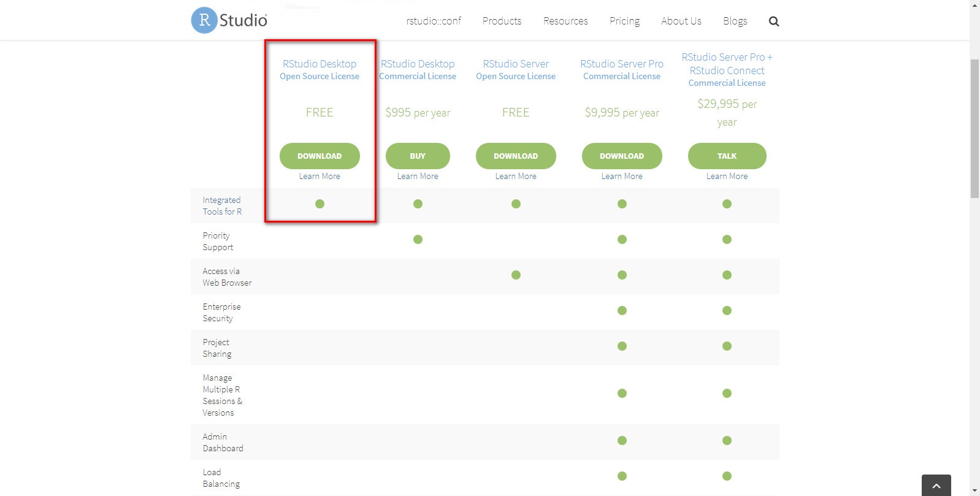
Task: Open the site search magnifier icon
Action: 774,21
